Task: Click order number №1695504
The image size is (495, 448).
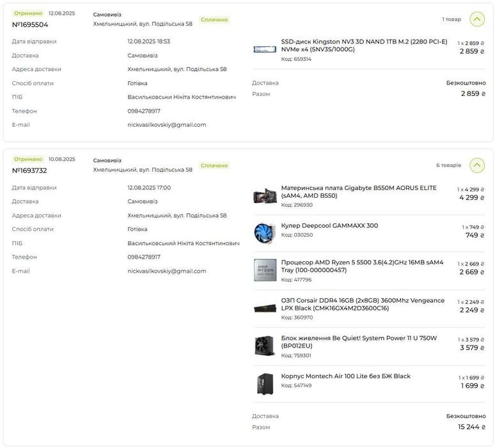Action: click(30, 25)
